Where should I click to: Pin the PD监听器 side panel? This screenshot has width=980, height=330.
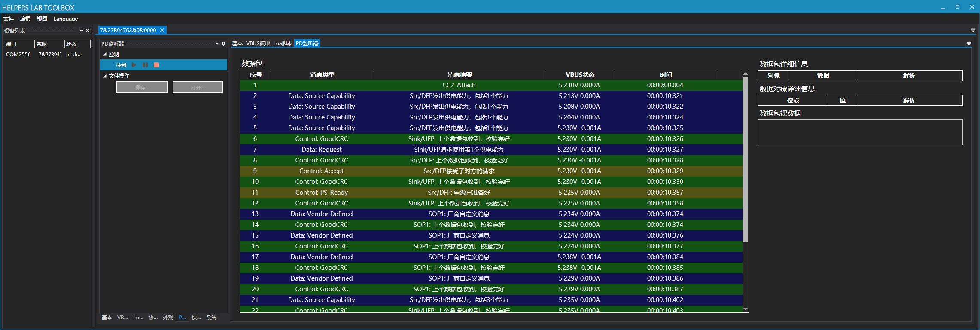coord(223,43)
